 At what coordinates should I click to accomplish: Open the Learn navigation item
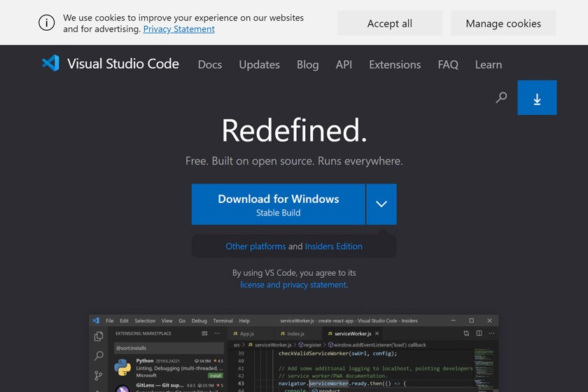click(489, 64)
